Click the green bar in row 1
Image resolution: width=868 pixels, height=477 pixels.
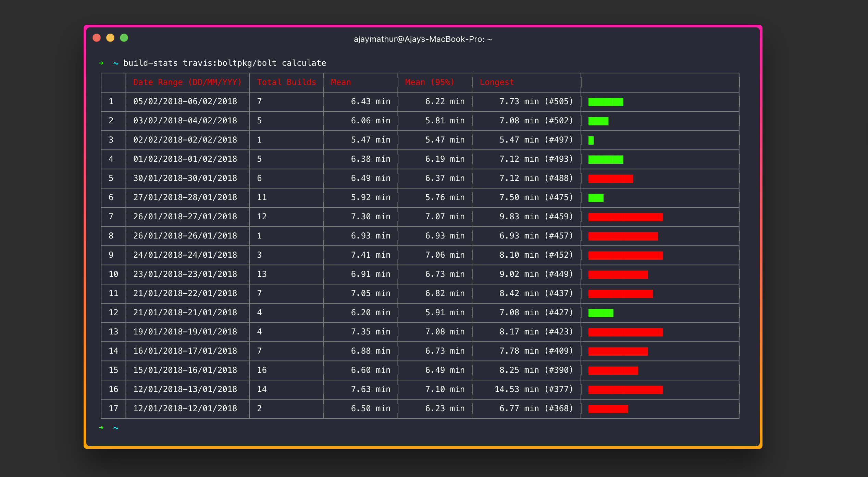pos(606,102)
